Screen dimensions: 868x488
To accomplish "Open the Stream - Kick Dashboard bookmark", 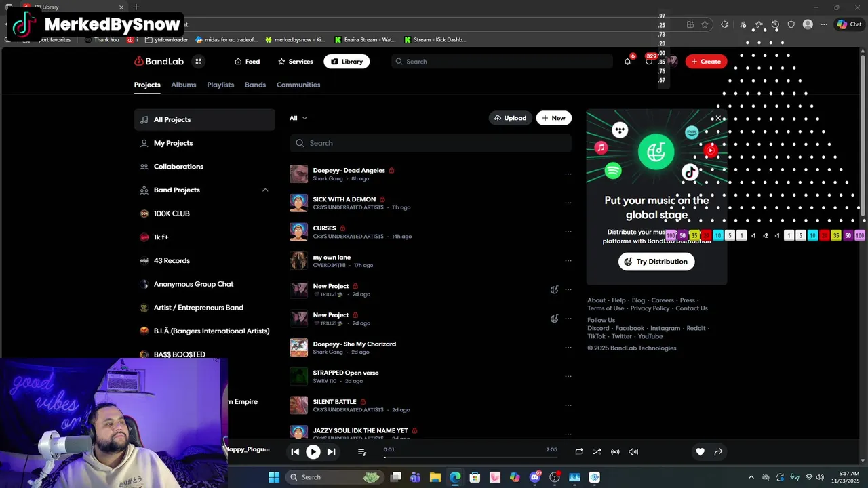I will (x=435, y=39).
